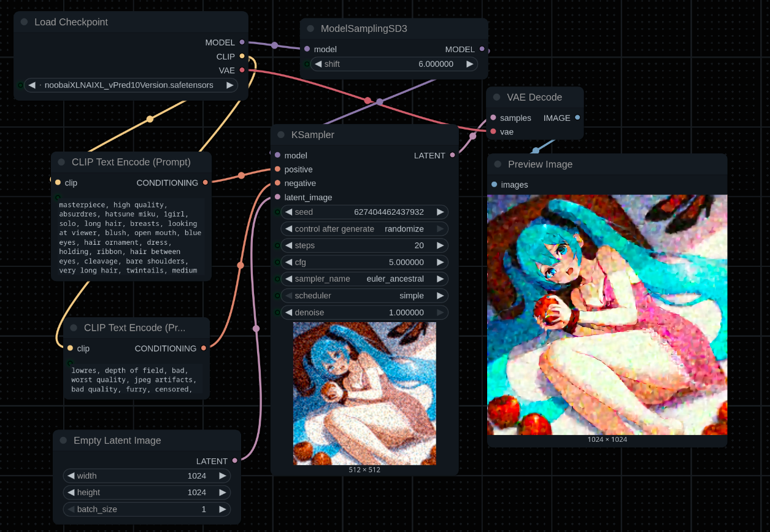Screen dimensions: 770x532
Task: Increase shift value with the right arrow
Action: pos(469,64)
